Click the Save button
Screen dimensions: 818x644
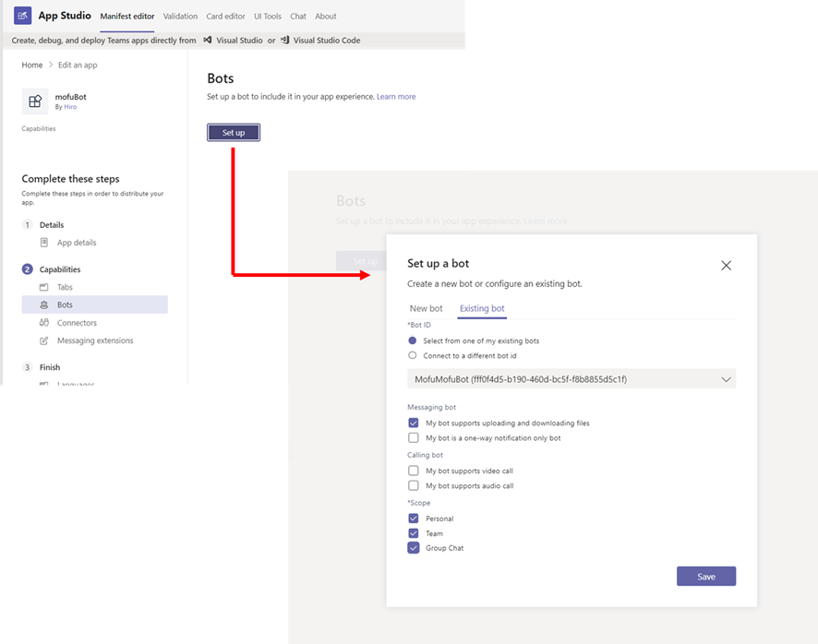(x=706, y=577)
